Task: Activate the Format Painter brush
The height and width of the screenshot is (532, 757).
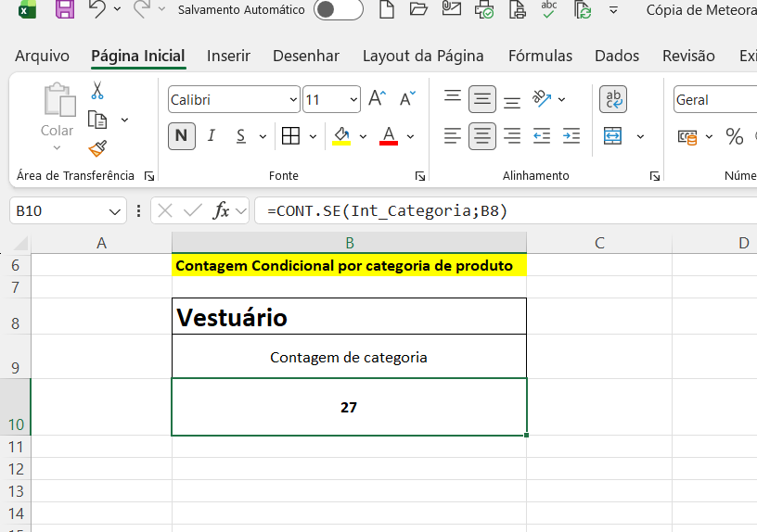Action: (97, 148)
